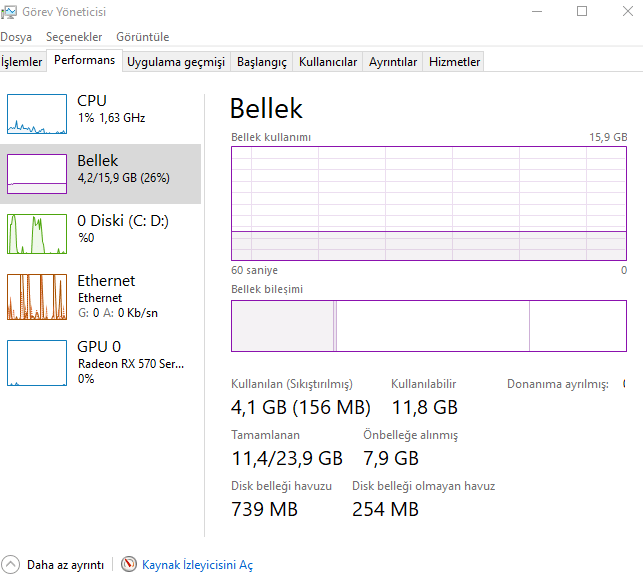The image size is (643, 584).
Task: Open the GPU 0 graph thumbnail
Action: click(36, 362)
